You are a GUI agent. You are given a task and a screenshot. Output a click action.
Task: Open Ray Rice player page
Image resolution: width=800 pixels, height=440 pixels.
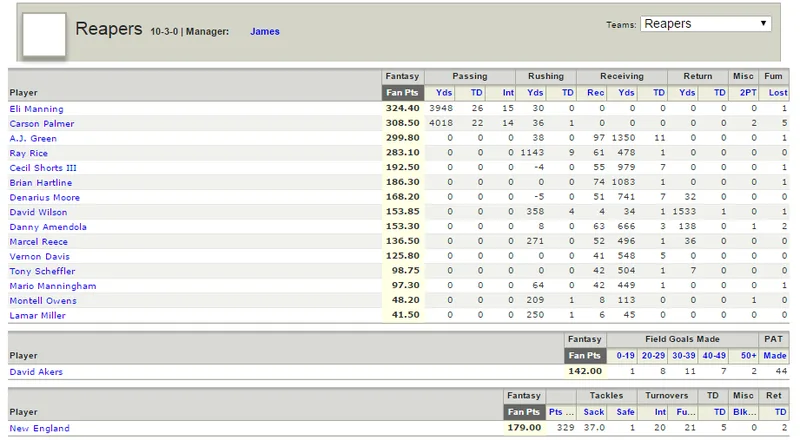point(29,153)
